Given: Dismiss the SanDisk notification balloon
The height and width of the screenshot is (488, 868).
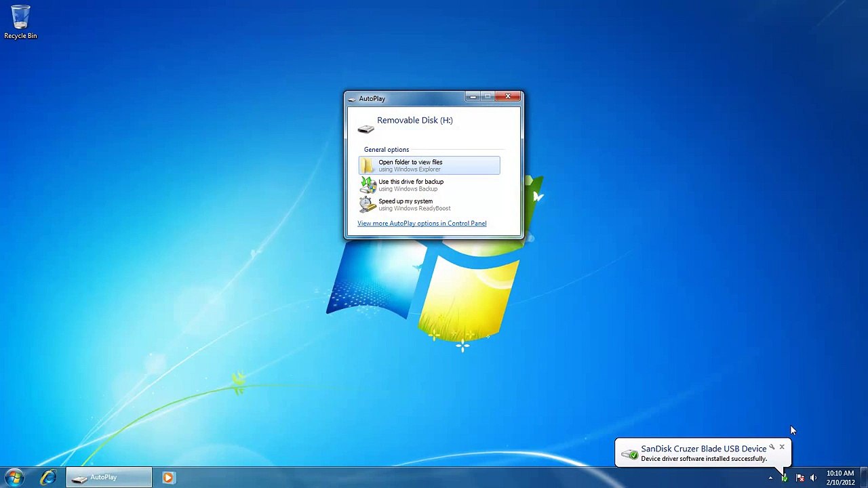Looking at the screenshot, I should (x=782, y=447).
